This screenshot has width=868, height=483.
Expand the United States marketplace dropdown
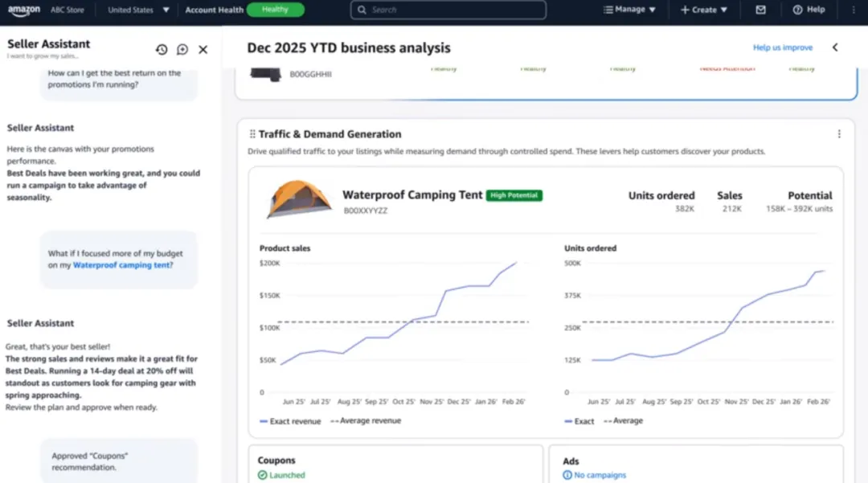(x=139, y=10)
